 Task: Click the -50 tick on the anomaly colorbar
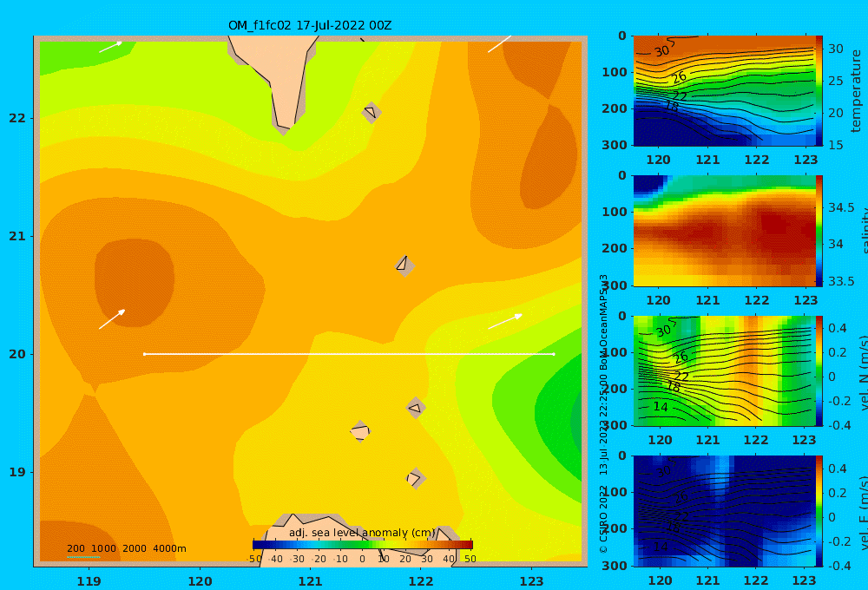point(254,559)
